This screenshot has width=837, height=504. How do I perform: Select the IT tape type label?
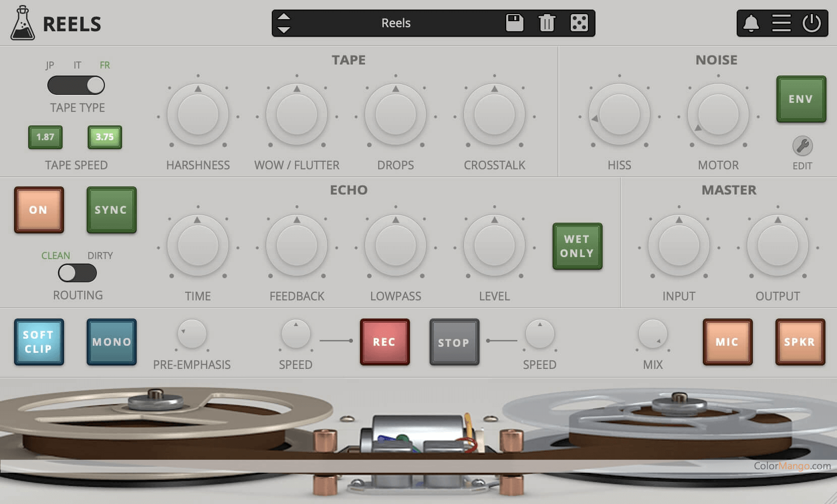(77, 65)
